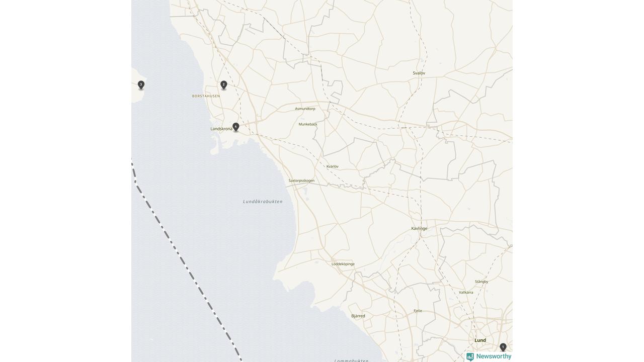Image resolution: width=644 pixels, height=362 pixels.
Task: Click the Lundåkrabukten bay label
Action: point(263,202)
